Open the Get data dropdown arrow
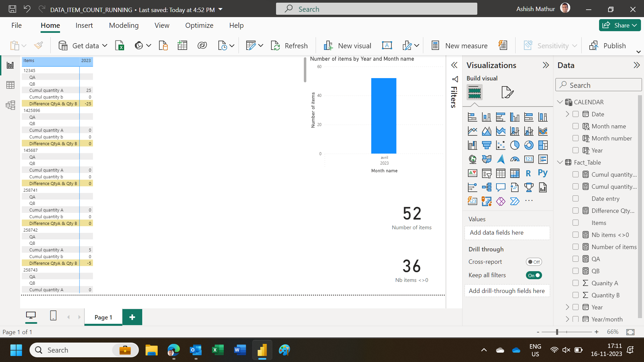 click(105, 46)
